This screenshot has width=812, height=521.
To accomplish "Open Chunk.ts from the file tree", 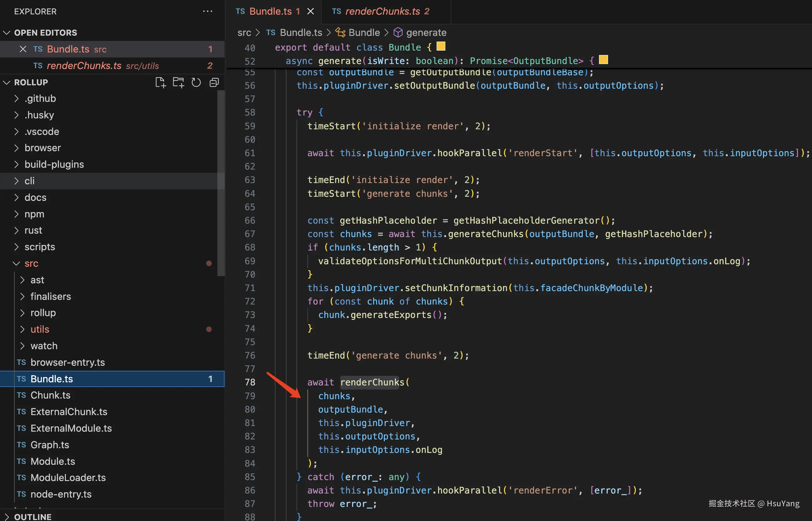I will tap(50, 395).
